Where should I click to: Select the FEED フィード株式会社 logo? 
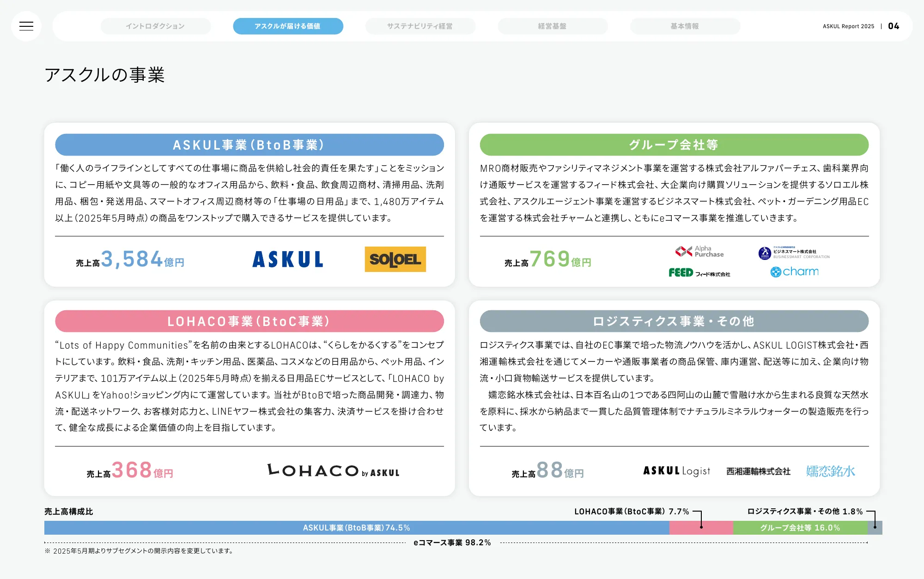[x=699, y=273]
